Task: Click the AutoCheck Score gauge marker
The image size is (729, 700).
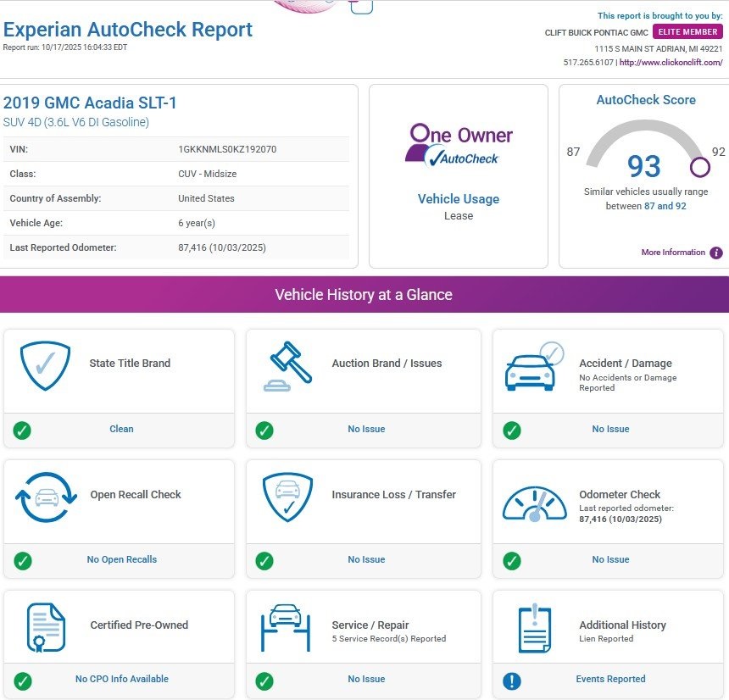Action: 699,167
